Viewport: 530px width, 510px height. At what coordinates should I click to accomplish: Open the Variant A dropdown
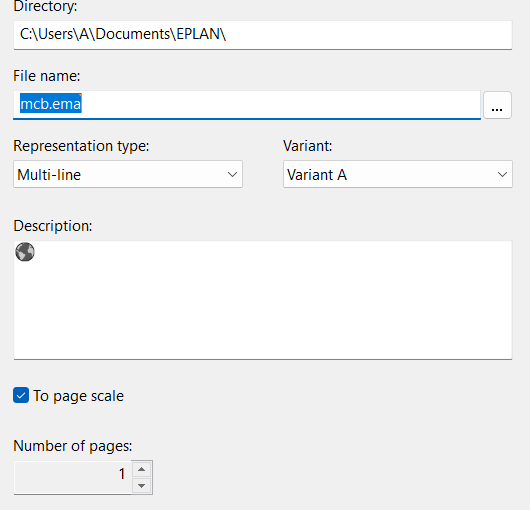(x=398, y=174)
